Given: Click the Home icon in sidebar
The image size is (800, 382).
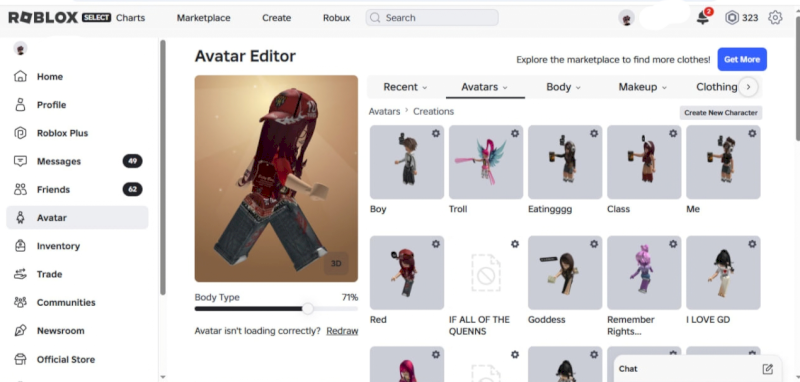Looking at the screenshot, I should click(20, 77).
